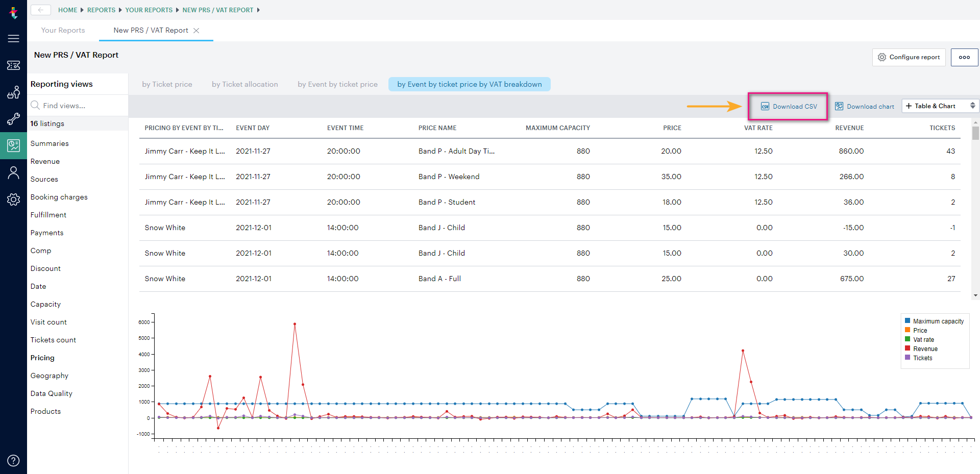The height and width of the screenshot is (474, 980).
Task: Open the customers person icon in sidebar
Action: 13,172
